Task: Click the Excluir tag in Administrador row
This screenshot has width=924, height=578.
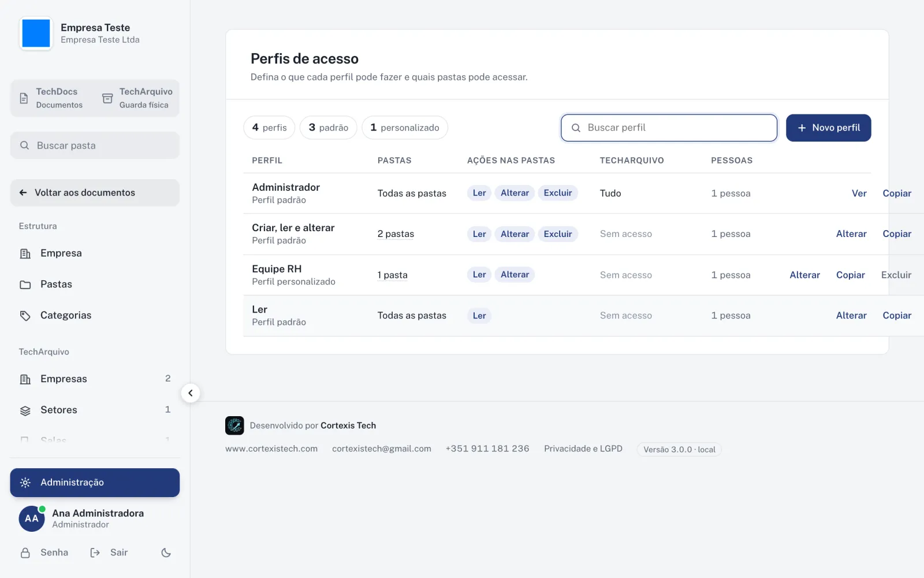Action: [558, 193]
